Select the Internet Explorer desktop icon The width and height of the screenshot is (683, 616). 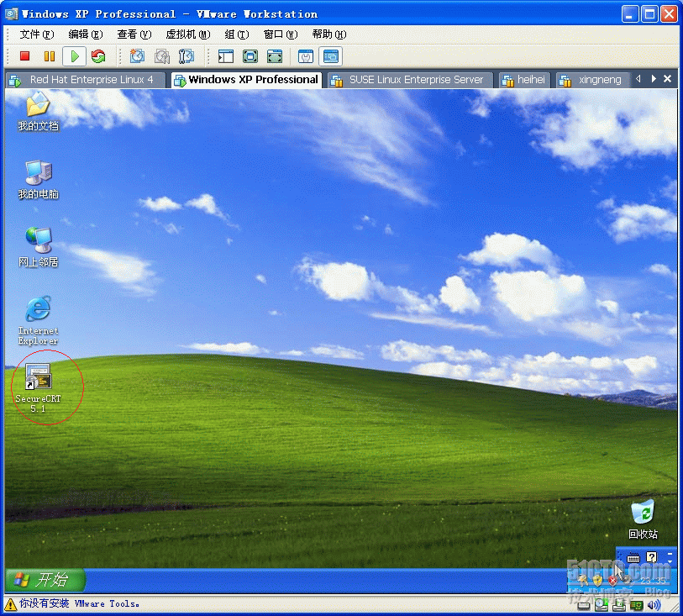point(38,321)
